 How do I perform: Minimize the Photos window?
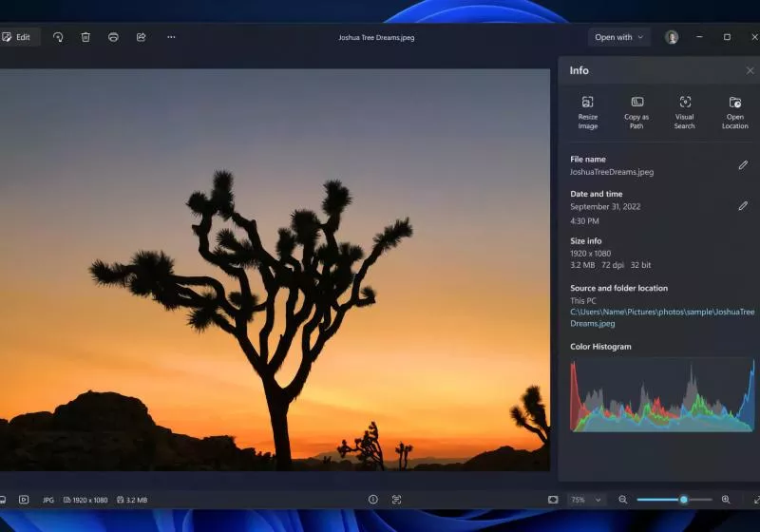coord(699,37)
